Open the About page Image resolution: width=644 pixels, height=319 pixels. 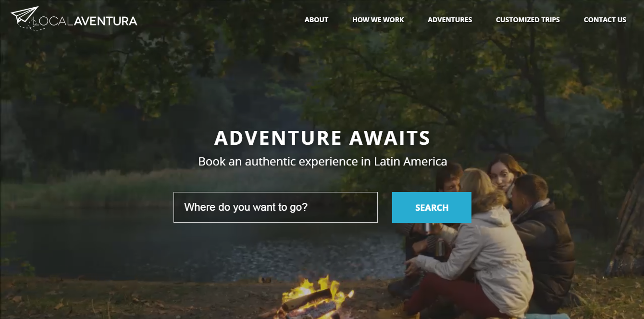(316, 20)
